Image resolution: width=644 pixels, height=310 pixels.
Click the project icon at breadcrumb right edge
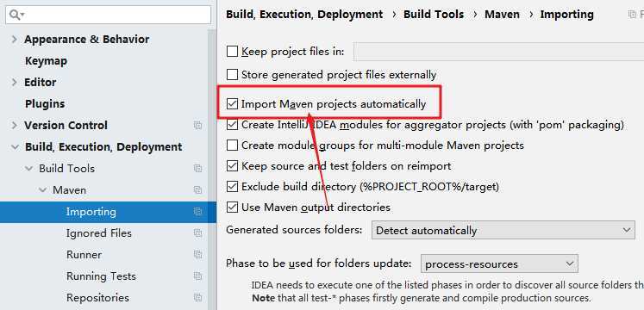[632, 15]
